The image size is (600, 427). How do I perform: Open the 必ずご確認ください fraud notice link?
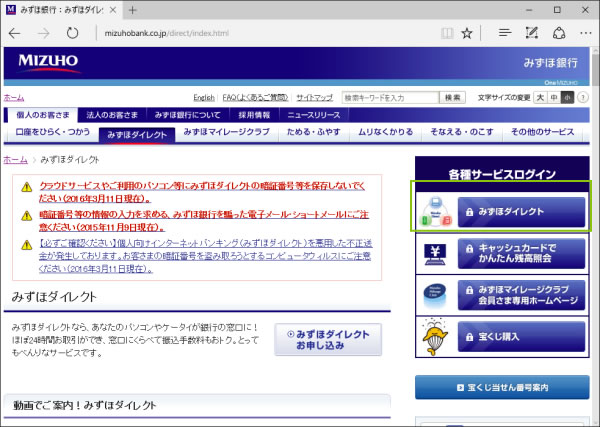pyautogui.click(x=205, y=256)
